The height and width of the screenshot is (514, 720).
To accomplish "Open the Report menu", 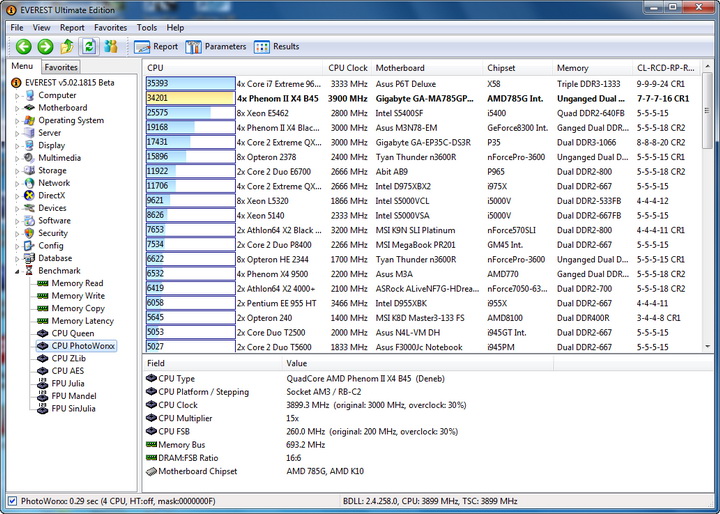I will 72,28.
